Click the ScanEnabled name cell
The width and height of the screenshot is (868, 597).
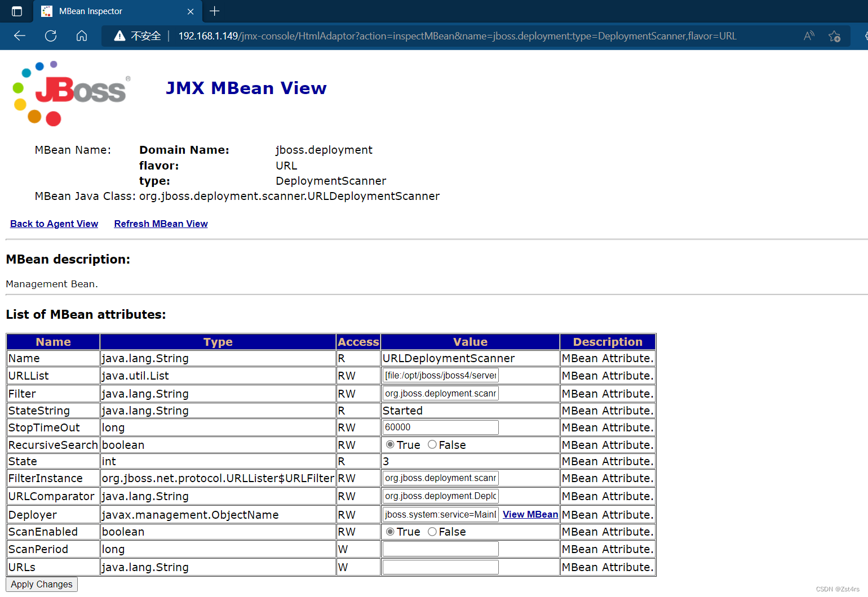(x=54, y=532)
